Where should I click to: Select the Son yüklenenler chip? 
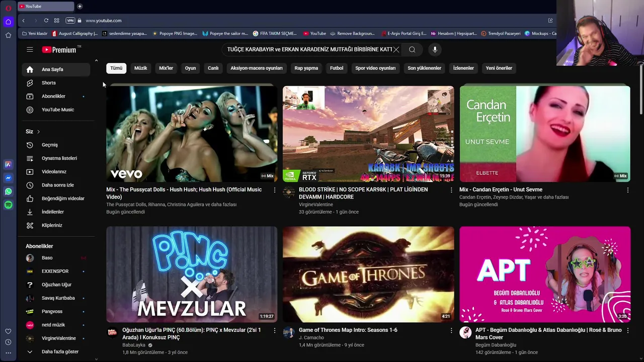pos(424,68)
